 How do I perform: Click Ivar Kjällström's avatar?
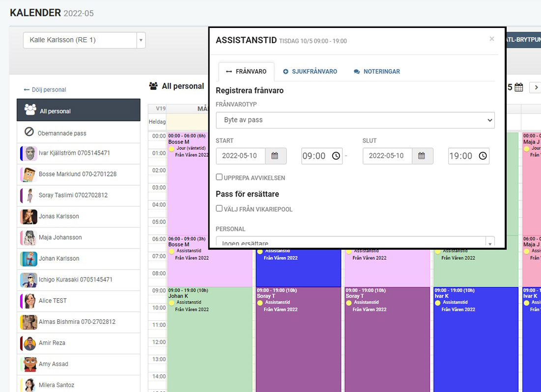click(29, 153)
